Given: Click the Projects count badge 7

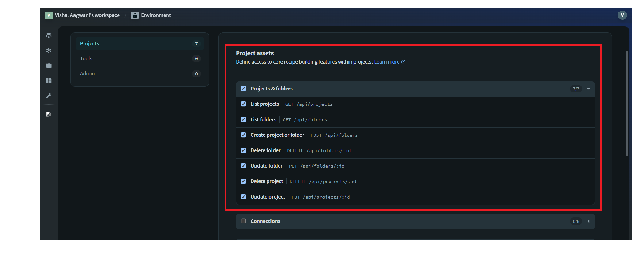Looking at the screenshot, I should (x=196, y=44).
